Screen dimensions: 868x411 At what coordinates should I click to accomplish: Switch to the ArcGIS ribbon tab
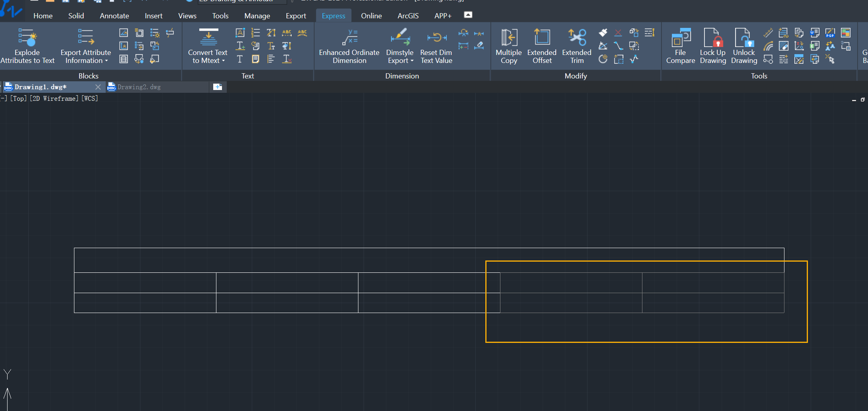point(408,16)
